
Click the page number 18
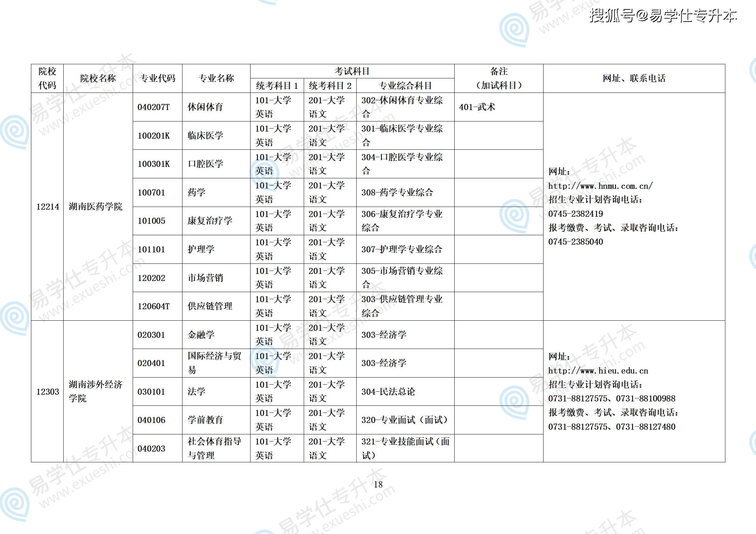click(x=378, y=485)
